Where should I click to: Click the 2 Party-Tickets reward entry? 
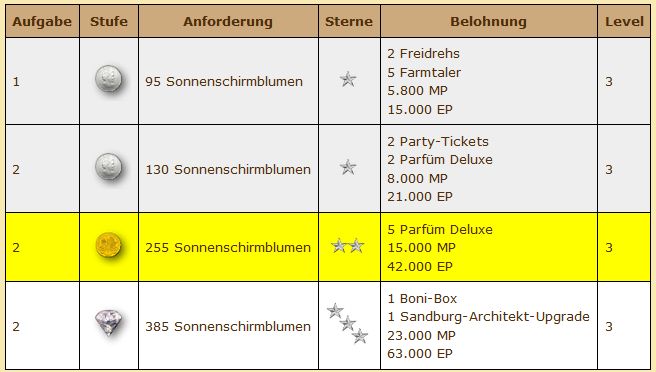pos(438,141)
